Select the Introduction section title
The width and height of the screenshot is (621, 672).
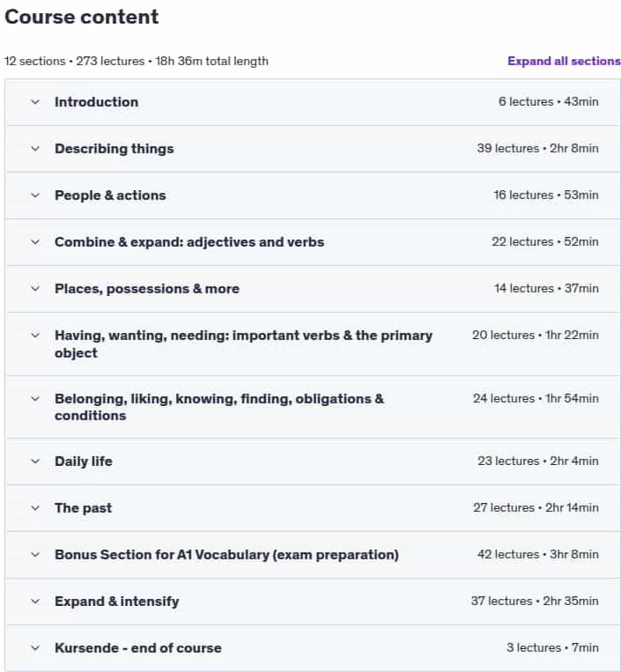(96, 102)
